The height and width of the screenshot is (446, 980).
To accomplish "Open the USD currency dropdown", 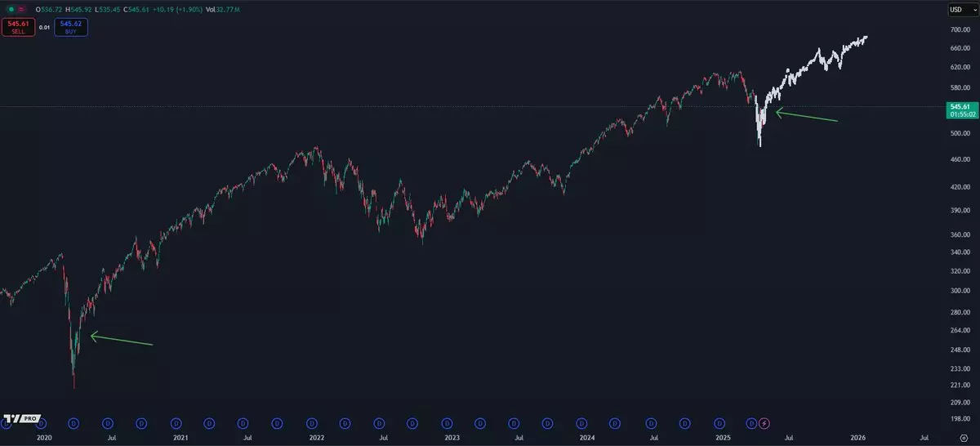I will pyautogui.click(x=957, y=9).
